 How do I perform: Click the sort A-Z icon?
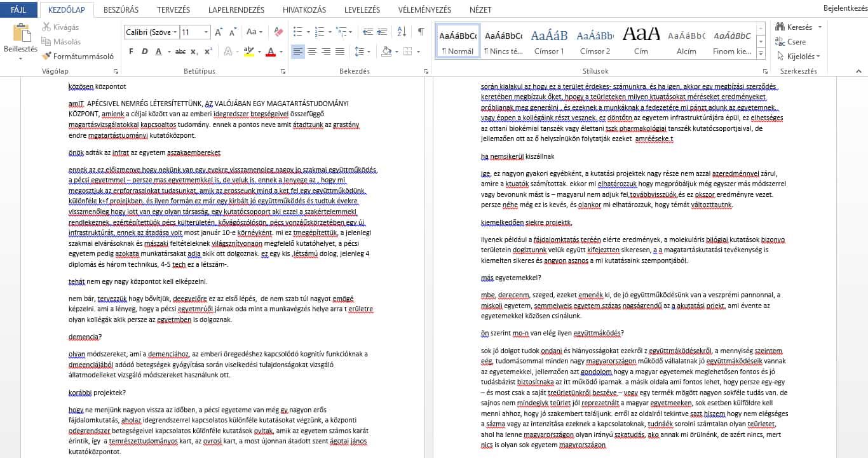click(x=401, y=32)
